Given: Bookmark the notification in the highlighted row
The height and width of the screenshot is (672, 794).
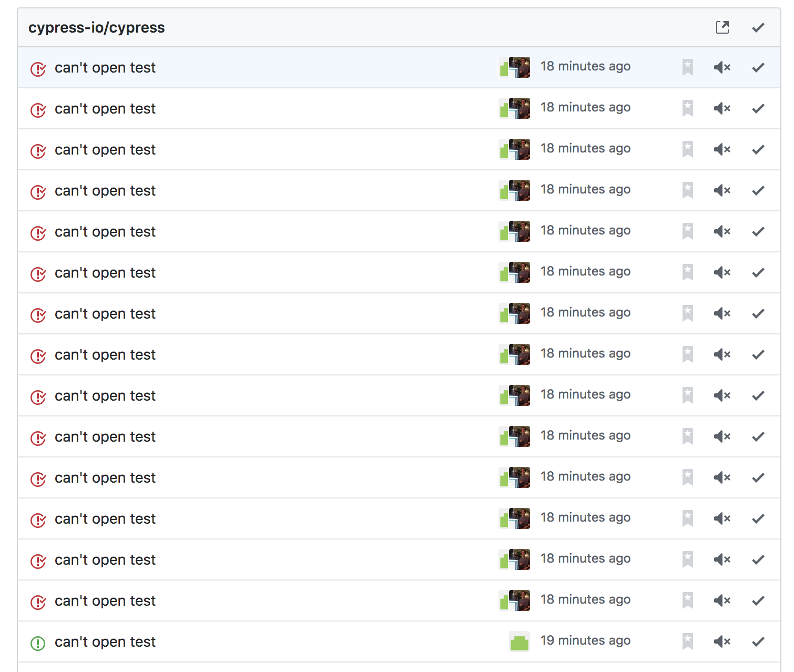Looking at the screenshot, I should pos(688,67).
